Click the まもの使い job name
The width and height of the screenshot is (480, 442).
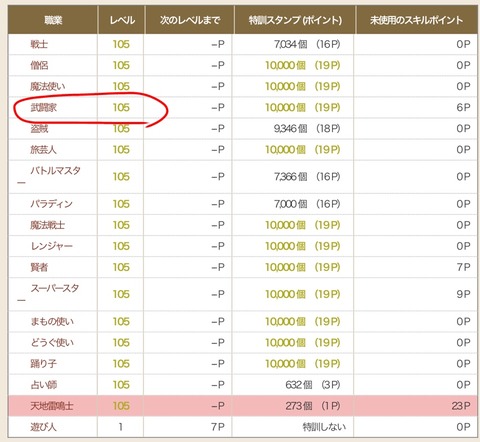tap(52, 321)
